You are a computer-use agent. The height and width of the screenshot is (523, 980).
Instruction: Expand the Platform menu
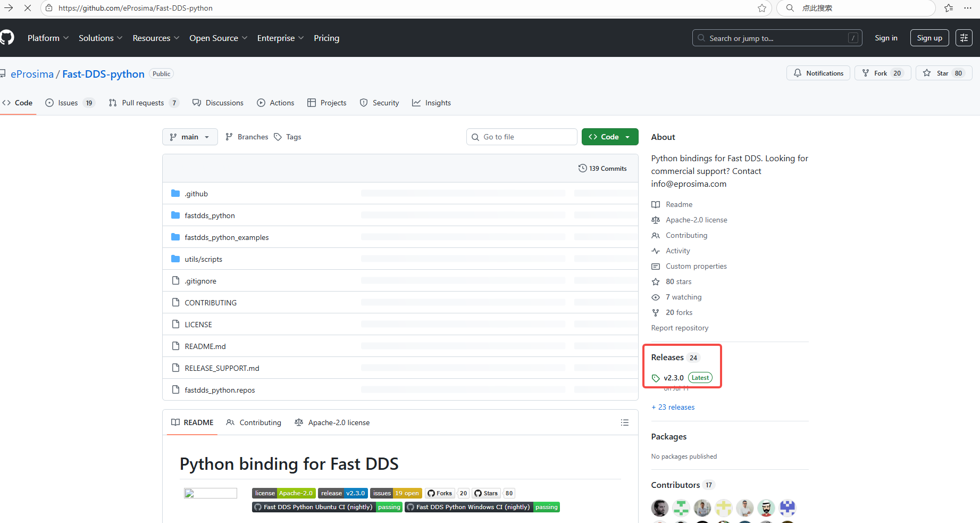[x=48, y=38]
